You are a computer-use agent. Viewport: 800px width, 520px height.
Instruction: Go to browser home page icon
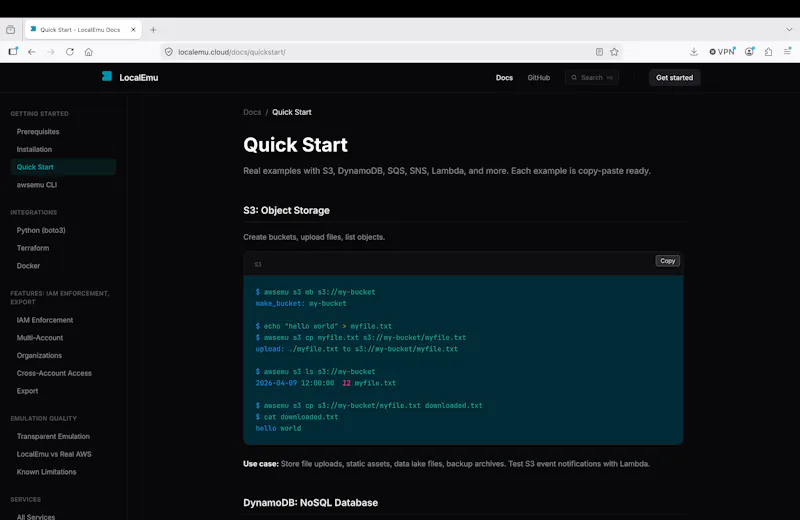pos(89,52)
